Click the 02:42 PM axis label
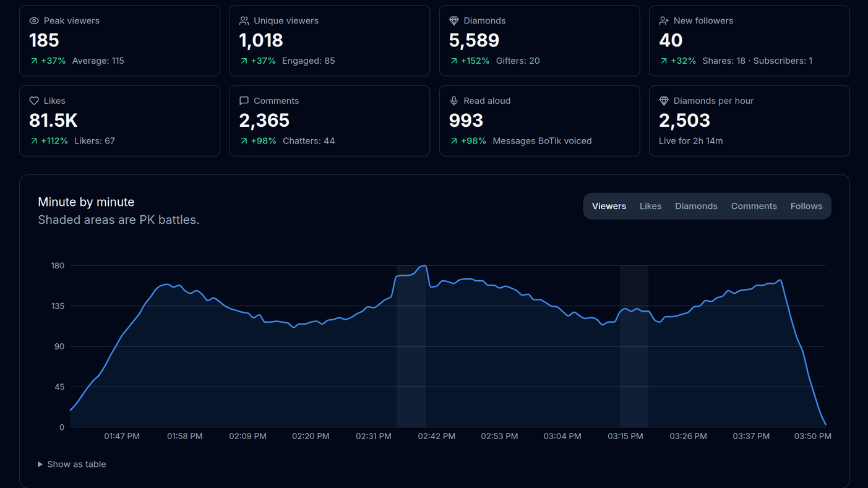The image size is (868, 488). (436, 437)
